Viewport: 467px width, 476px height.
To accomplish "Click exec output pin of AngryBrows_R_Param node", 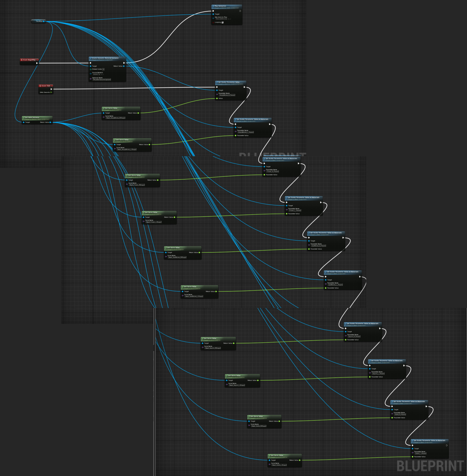I will (244, 87).
